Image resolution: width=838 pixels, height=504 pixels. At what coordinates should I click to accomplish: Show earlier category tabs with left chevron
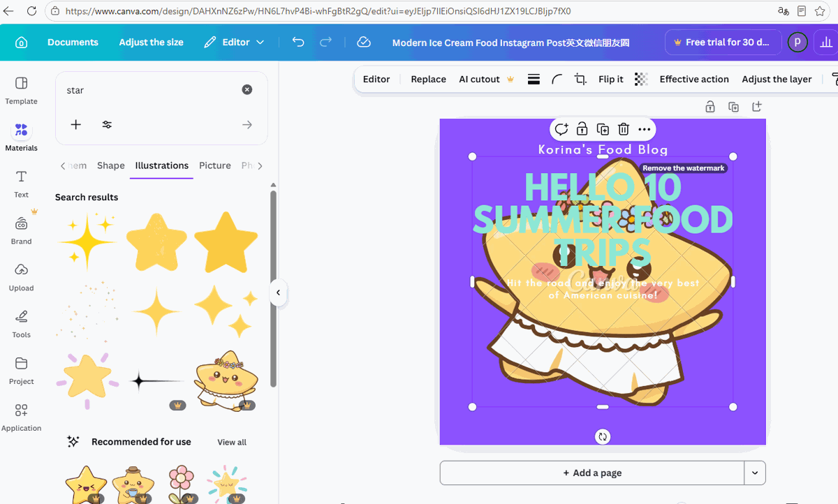click(x=62, y=165)
